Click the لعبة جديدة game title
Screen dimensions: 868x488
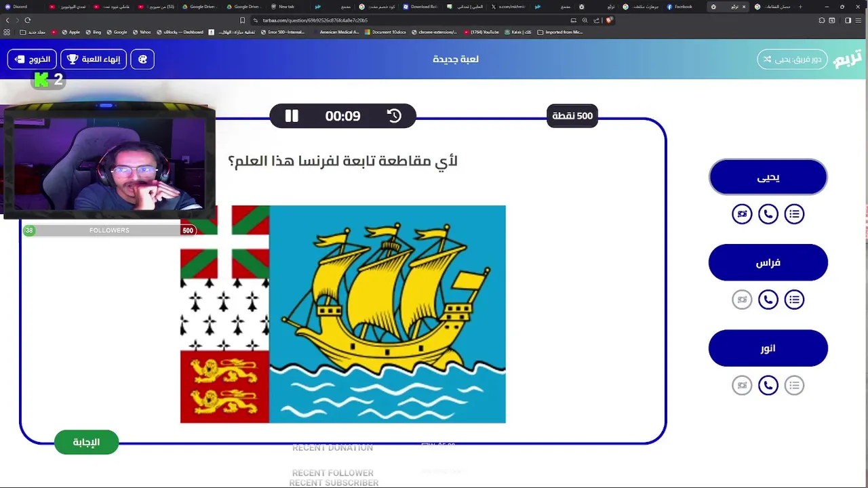pyautogui.click(x=456, y=59)
